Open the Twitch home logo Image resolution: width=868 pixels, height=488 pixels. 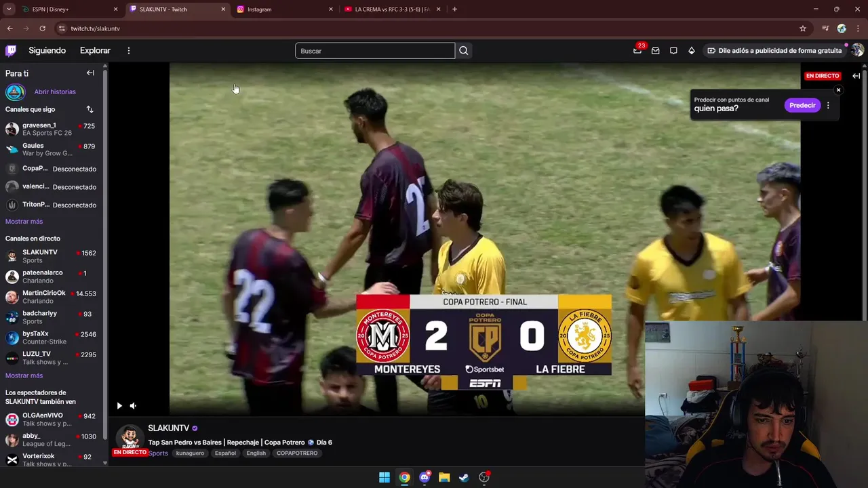11,50
